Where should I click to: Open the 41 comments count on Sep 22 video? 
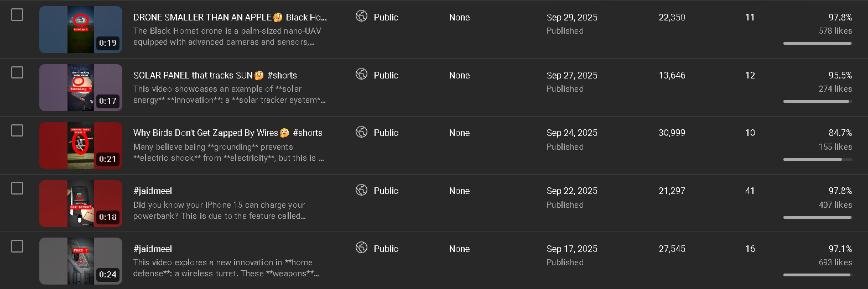[x=750, y=191]
